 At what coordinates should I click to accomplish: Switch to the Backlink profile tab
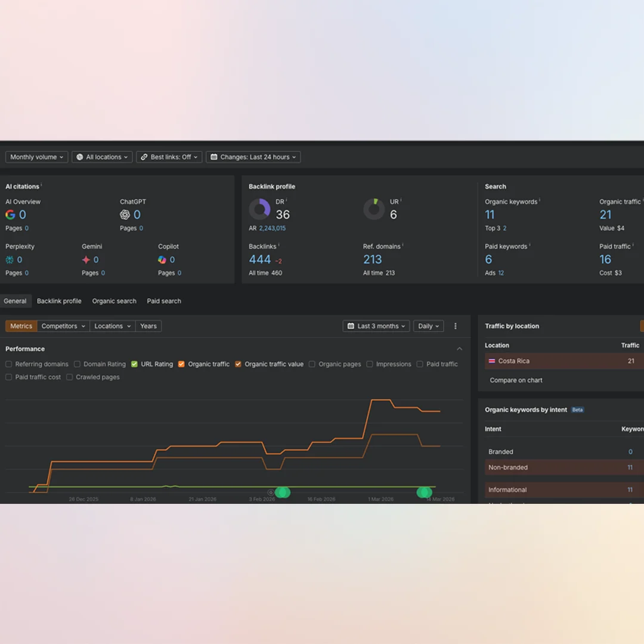pos(59,301)
